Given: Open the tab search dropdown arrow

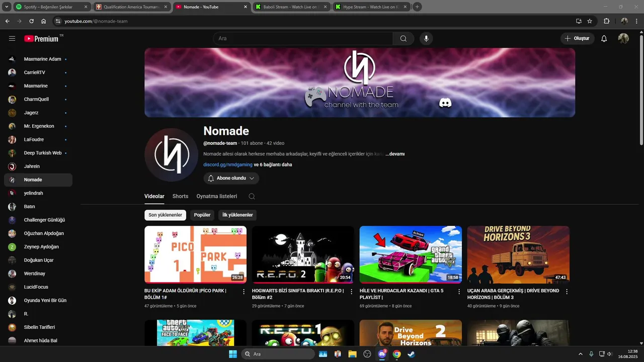Looking at the screenshot, I should tap(6, 7).
